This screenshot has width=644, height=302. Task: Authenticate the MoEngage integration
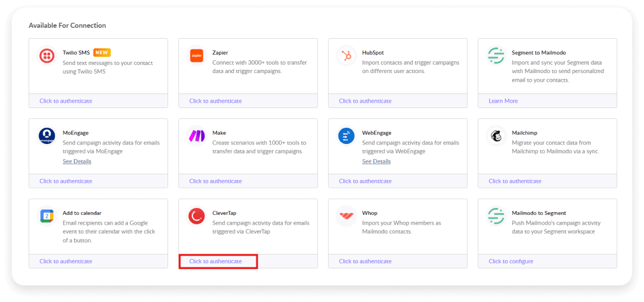[65, 181]
